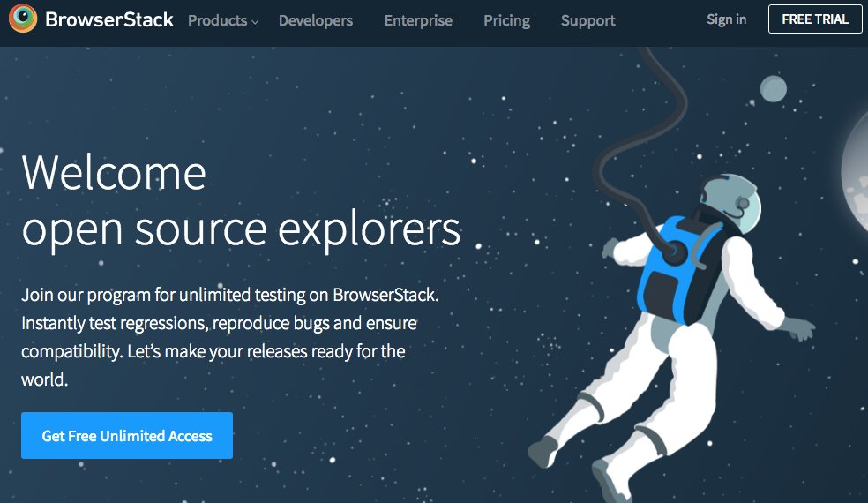The image size is (868, 503).
Task: Click the 'Welcome' headline text
Action: pyautogui.click(x=114, y=172)
